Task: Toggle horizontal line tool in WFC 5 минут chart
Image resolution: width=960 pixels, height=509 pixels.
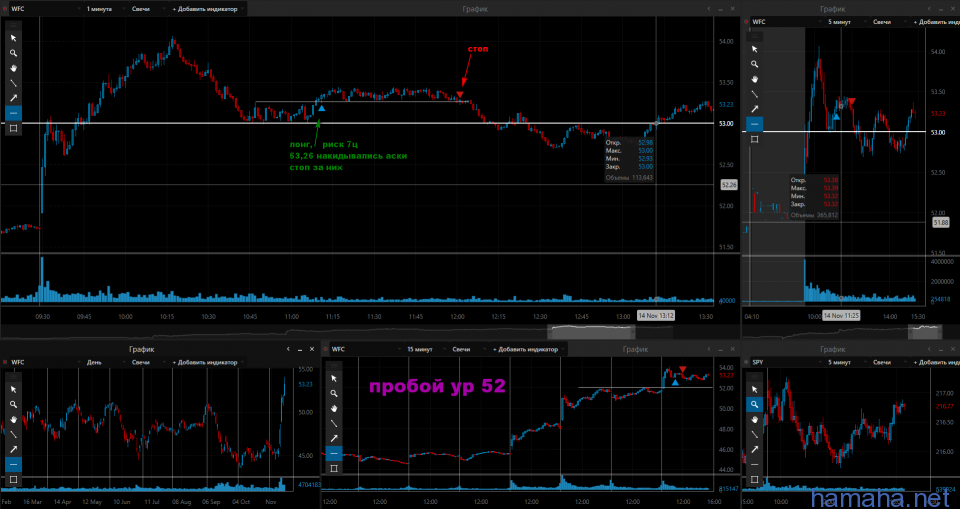Action: coord(754,124)
